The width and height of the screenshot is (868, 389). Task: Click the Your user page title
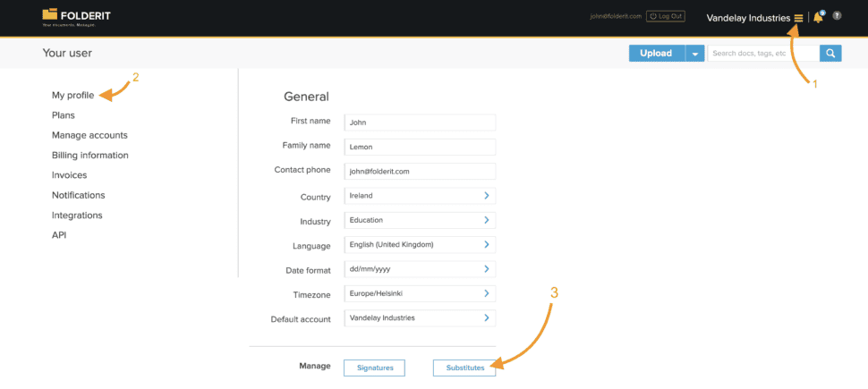pos(67,53)
